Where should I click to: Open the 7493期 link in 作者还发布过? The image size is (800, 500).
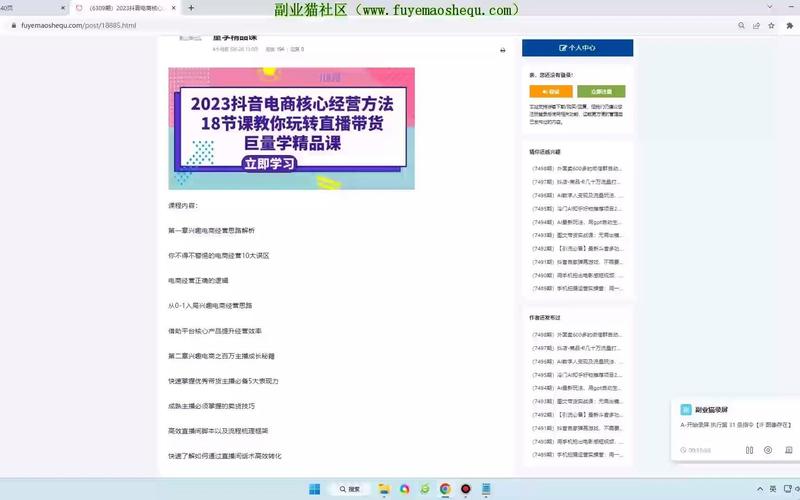point(577,401)
